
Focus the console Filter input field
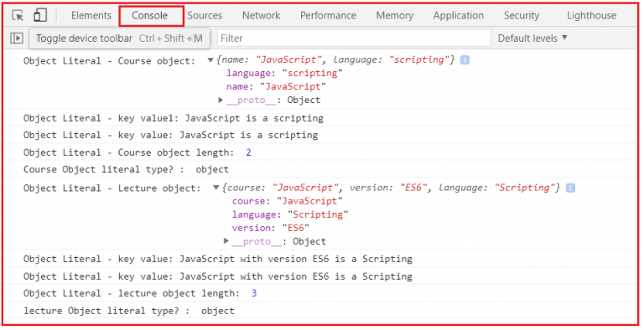point(354,39)
